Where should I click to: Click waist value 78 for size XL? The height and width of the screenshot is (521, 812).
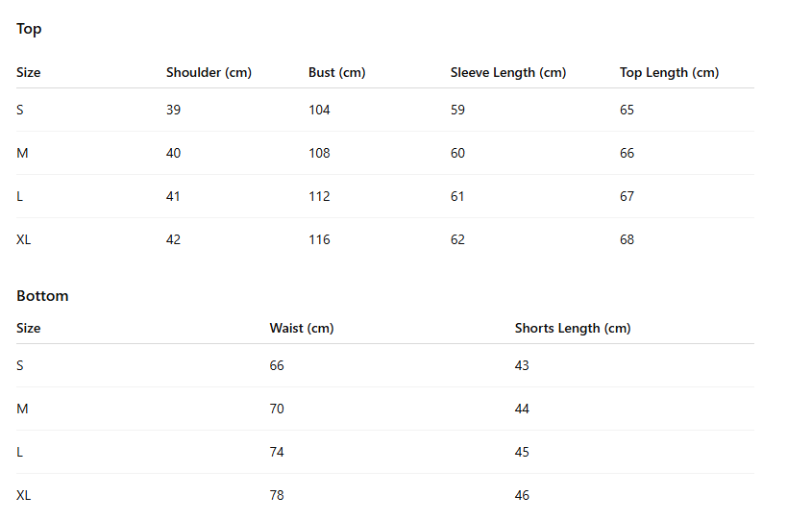click(277, 495)
